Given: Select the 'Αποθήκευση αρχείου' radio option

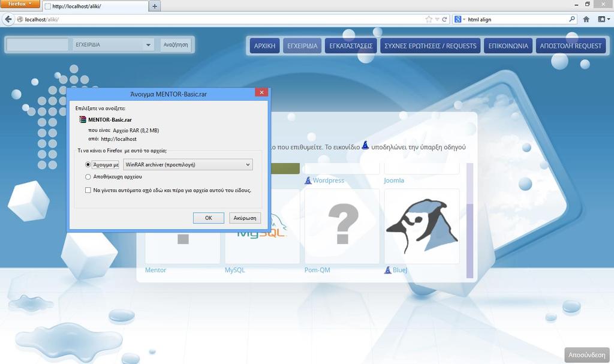Looking at the screenshot, I should [88, 177].
